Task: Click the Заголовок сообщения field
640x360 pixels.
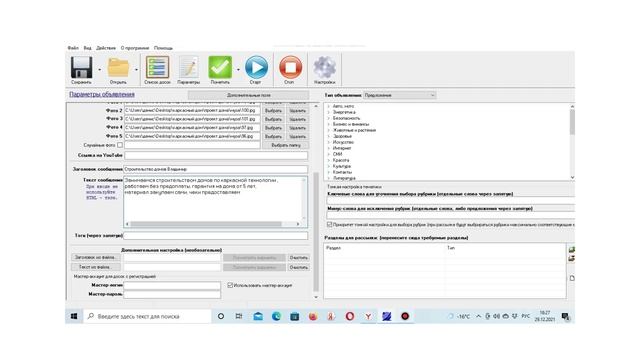Action: click(216, 169)
